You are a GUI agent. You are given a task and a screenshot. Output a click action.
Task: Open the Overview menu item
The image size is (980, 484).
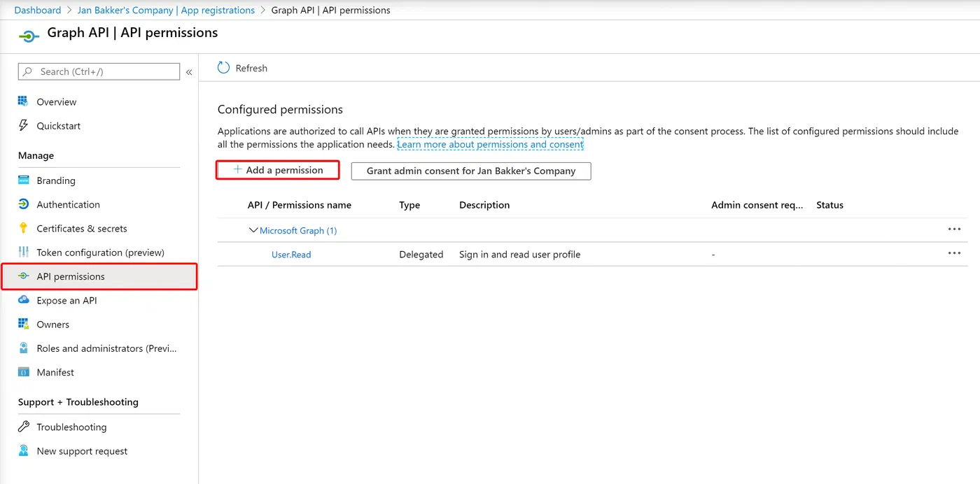coord(57,102)
